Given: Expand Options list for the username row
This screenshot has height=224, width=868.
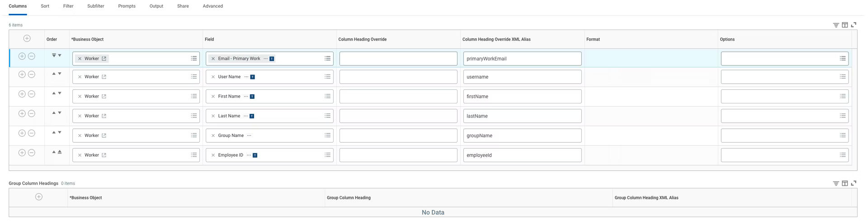Looking at the screenshot, I should (x=843, y=77).
